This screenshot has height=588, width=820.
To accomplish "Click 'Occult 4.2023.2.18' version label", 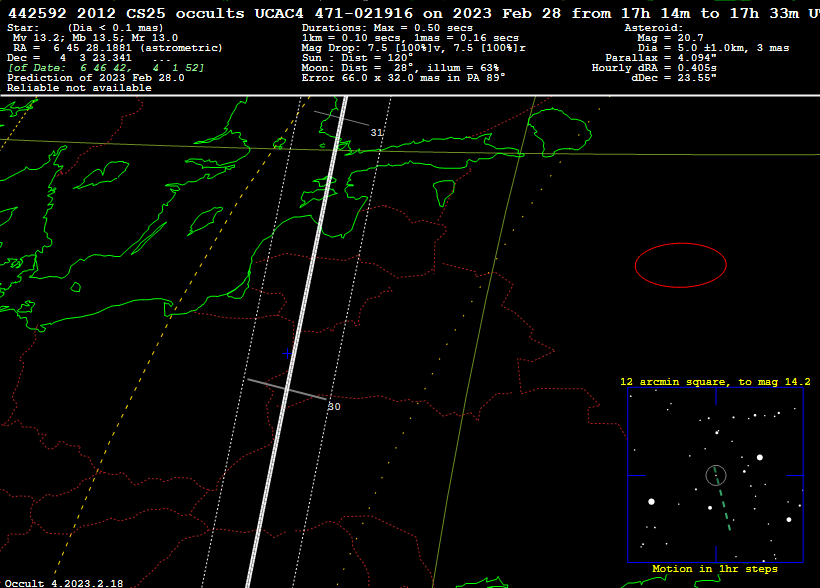I will (x=64, y=583).
